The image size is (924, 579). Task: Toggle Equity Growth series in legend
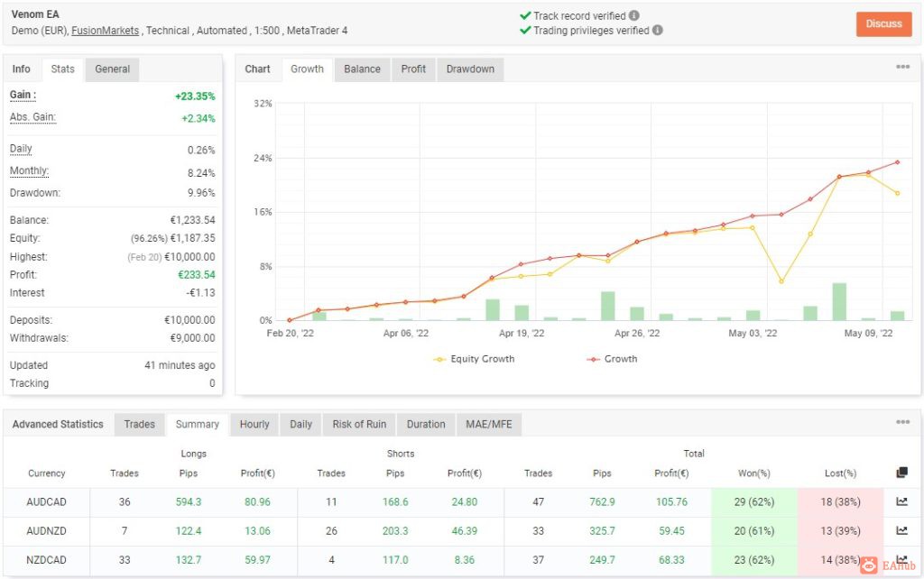[474, 359]
